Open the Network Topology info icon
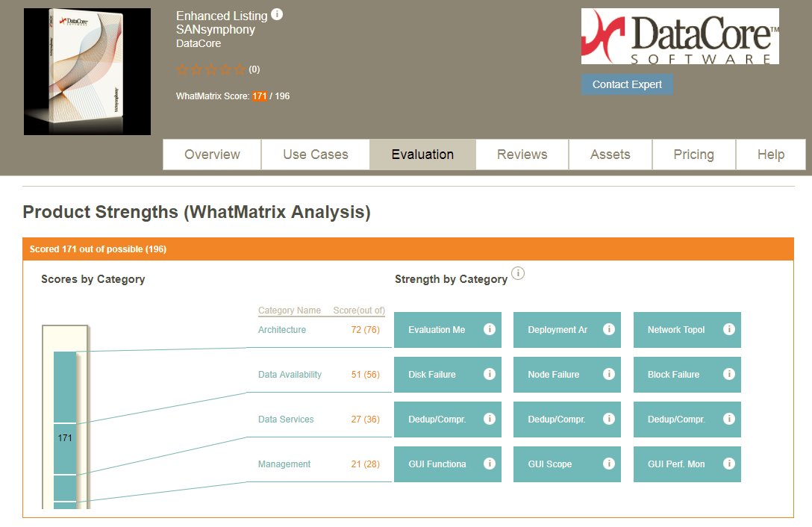 click(728, 330)
